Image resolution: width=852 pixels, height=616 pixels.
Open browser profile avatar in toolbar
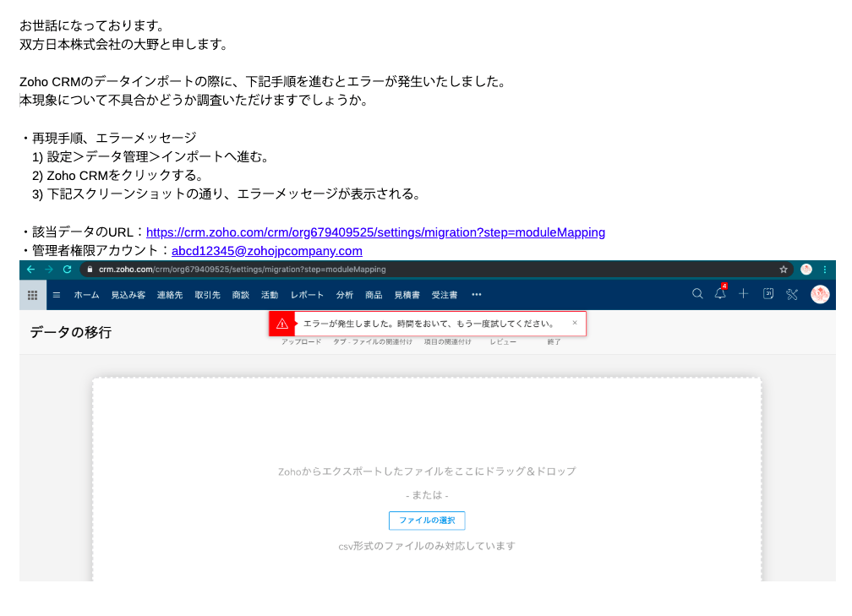pyautogui.click(x=806, y=270)
